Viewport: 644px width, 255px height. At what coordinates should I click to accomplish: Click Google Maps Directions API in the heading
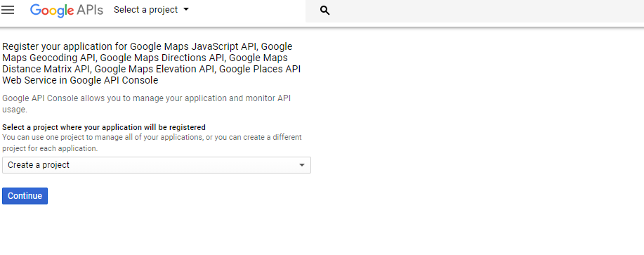point(164,58)
